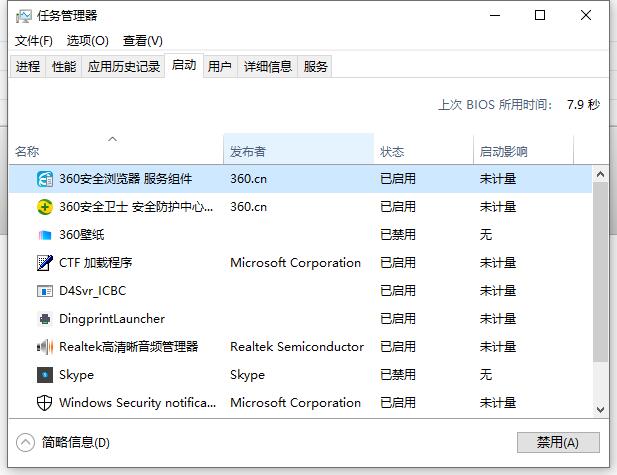Click 360.cn publisher in 360安全卫士 row

[248, 207]
